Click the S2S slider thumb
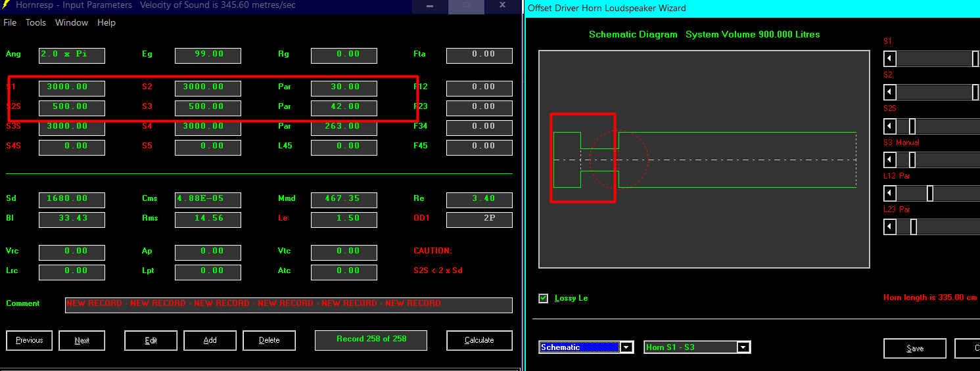 912,126
